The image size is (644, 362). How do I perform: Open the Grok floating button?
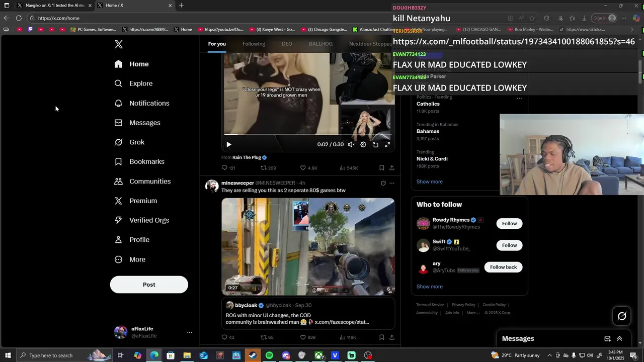(x=622, y=316)
